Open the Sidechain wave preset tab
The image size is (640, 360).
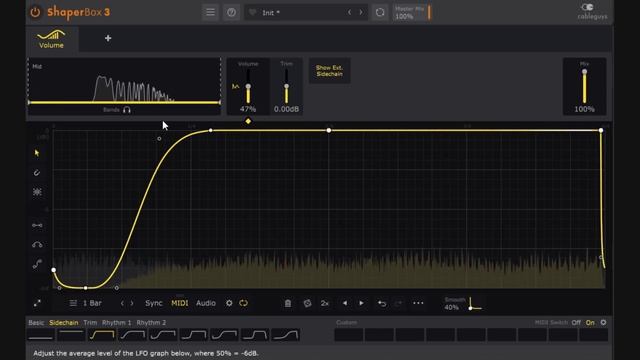click(x=64, y=322)
